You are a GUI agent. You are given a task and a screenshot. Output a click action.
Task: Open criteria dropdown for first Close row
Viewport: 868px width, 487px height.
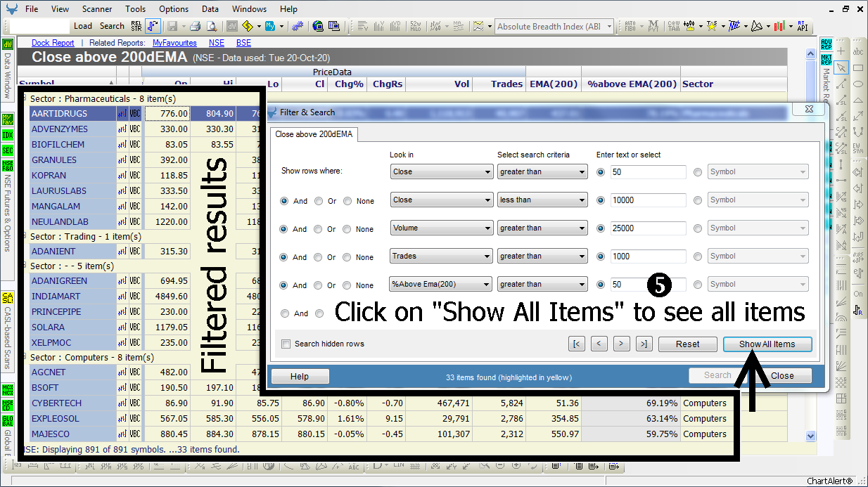(x=542, y=171)
